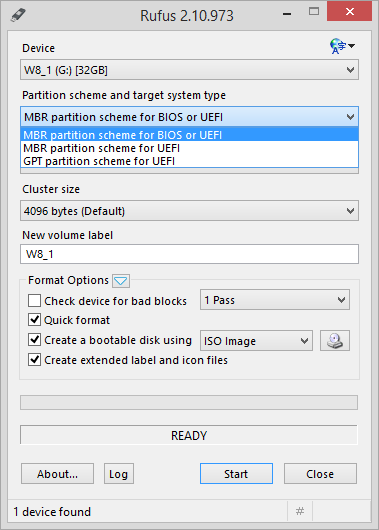Open the language selection globe icon
The width and height of the screenshot is (379, 530).
click(x=342, y=46)
